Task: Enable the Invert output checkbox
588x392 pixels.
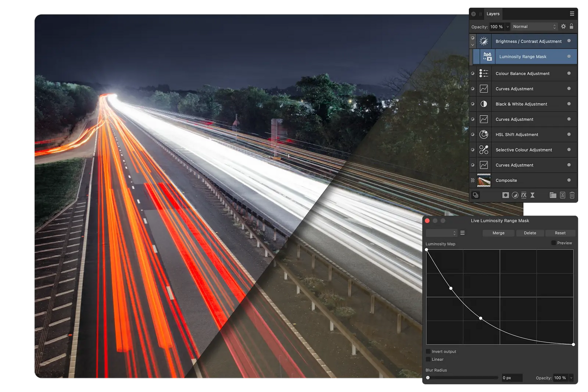Action: (427, 351)
